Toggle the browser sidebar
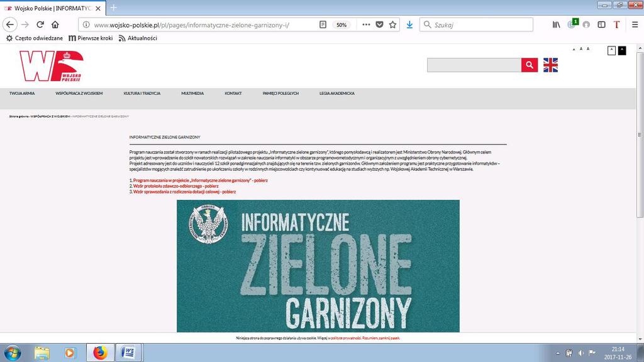The height and width of the screenshot is (362, 644). pyautogui.click(x=601, y=25)
